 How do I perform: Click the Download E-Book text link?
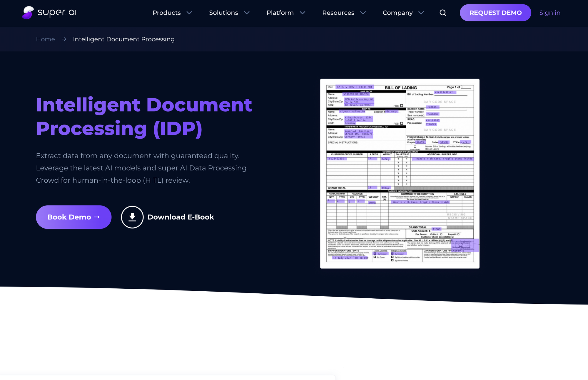point(181,217)
